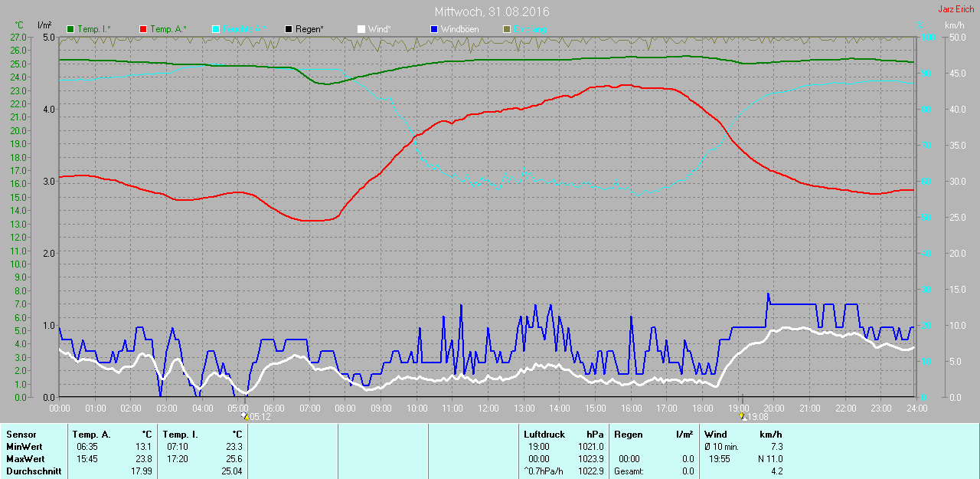Click the green Temp. I. legend square
Image resolution: width=980 pixels, height=479 pixels.
[x=71, y=29]
